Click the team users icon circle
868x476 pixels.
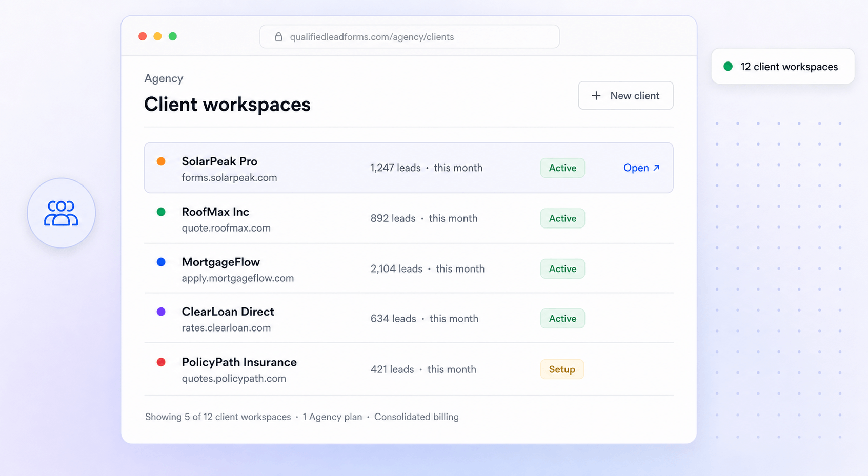(62, 213)
